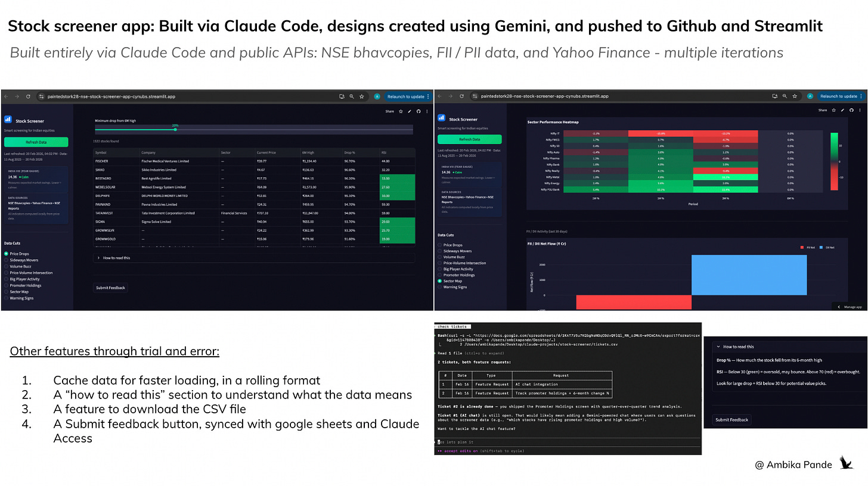The image size is (868, 486).
Task: Click the pencil edit icon in left Streamlit header
Action: (x=410, y=111)
